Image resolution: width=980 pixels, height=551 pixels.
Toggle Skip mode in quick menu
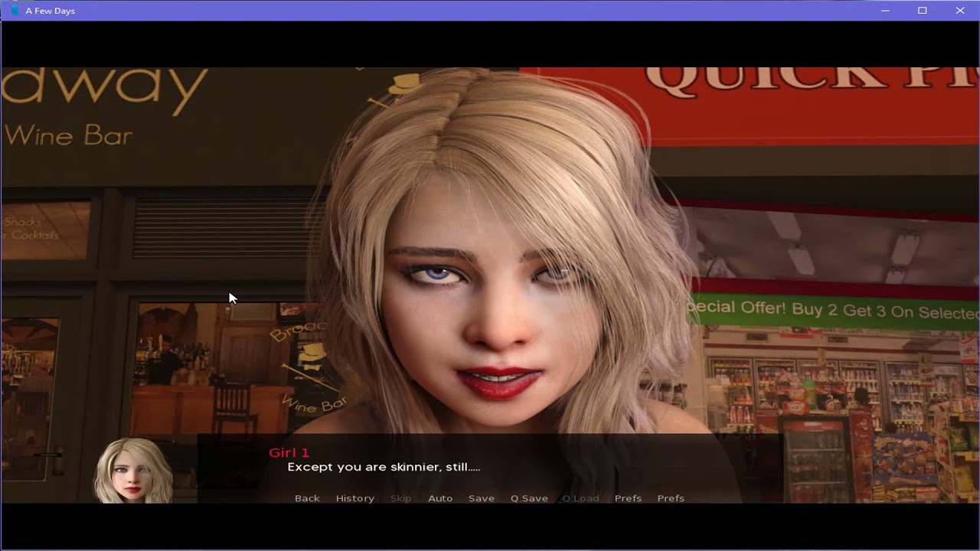400,498
